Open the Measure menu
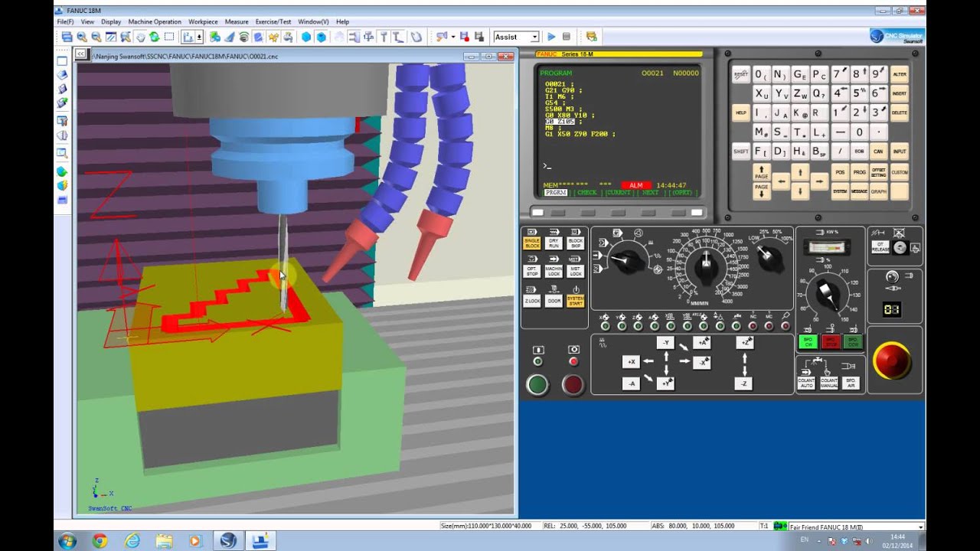Viewport: 980px width, 551px height. 237,22
